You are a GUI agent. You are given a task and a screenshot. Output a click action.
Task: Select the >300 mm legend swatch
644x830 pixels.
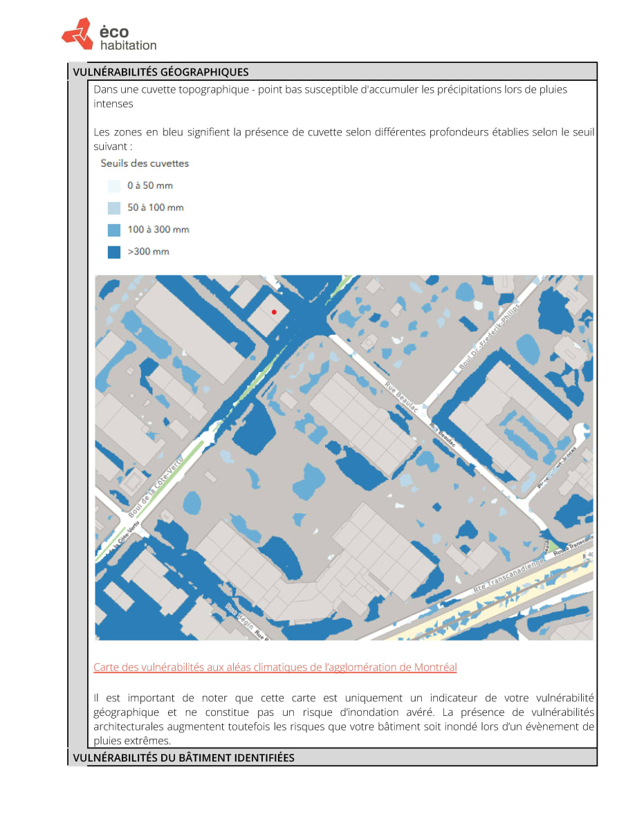click(x=114, y=252)
